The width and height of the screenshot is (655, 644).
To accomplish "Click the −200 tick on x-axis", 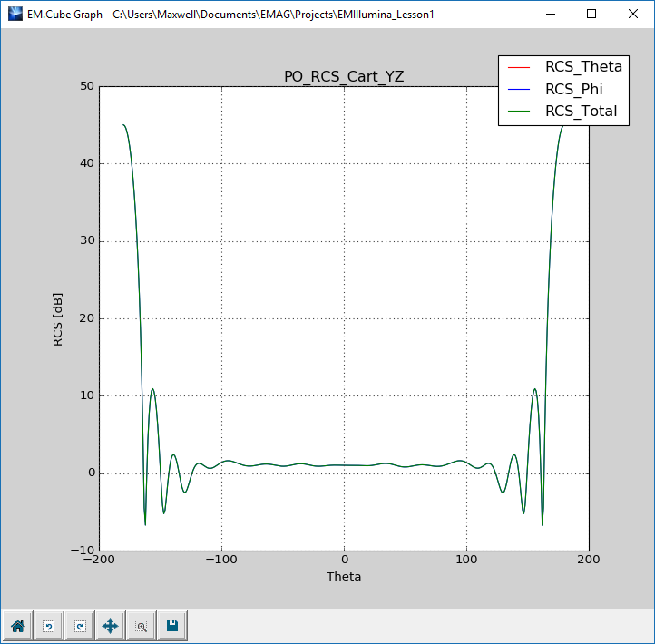I will (x=99, y=560).
